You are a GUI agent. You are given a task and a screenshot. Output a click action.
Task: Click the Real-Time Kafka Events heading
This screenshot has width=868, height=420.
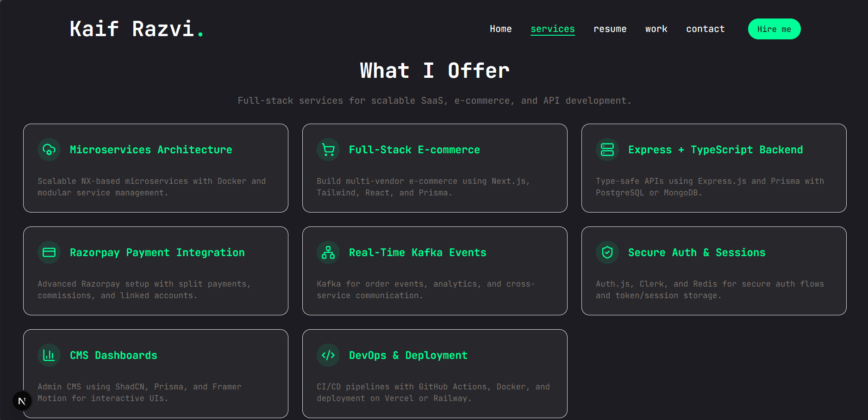click(418, 252)
